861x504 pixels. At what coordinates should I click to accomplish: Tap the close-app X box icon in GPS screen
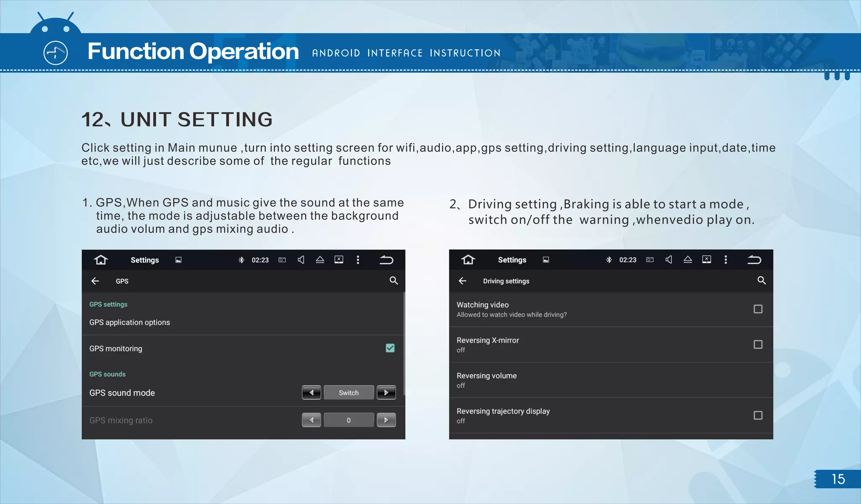coord(339,260)
